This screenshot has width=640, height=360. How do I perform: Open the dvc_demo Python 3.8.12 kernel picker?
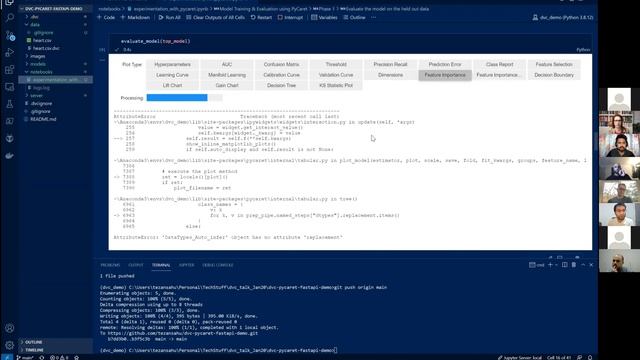coord(563,18)
